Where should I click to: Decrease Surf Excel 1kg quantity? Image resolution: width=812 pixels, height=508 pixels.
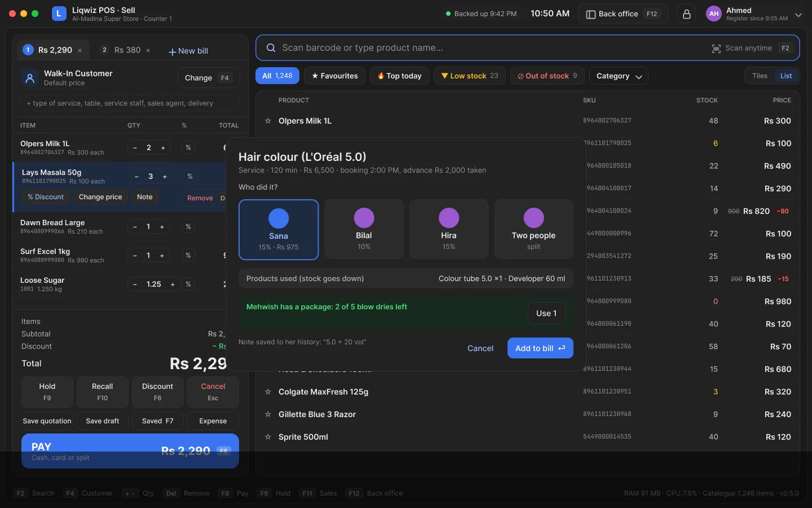(135, 256)
